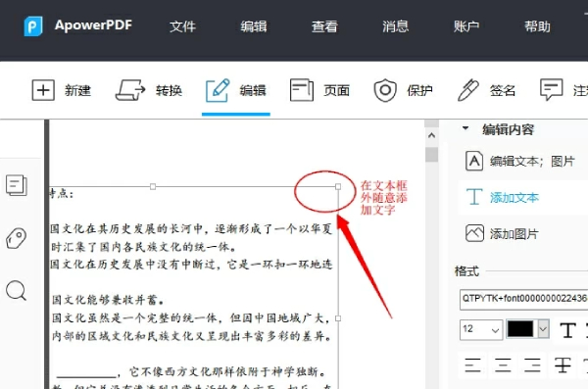The image size is (588, 389).
Task: Click the 新建 toolbar label
Action: pos(77,91)
